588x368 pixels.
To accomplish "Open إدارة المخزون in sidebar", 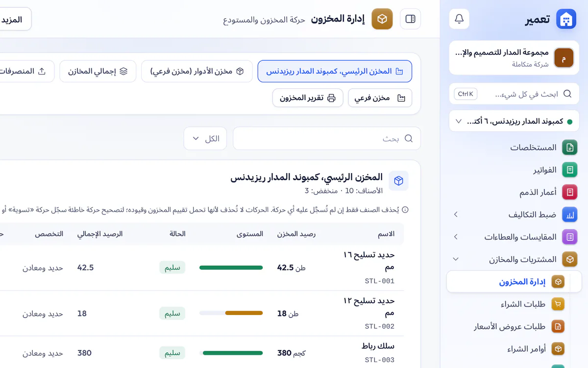I will 514,282.
